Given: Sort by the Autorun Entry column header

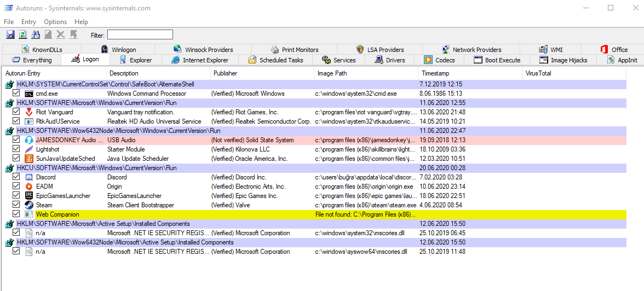Looking at the screenshot, I should tap(54, 73).
